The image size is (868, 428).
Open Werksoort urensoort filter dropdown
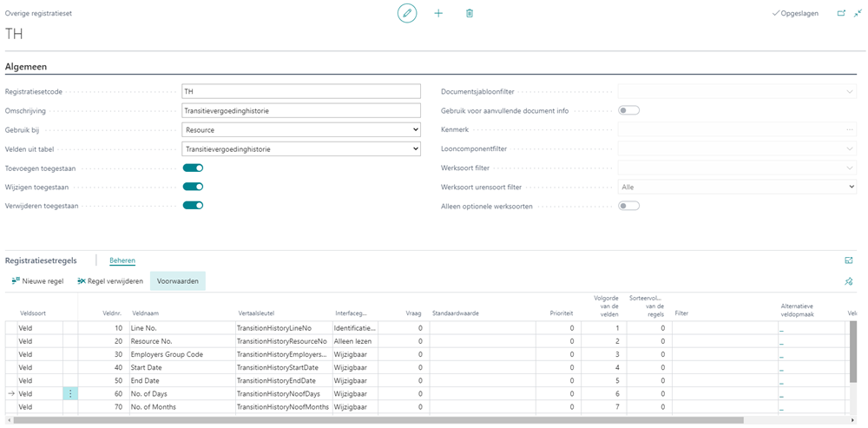[737, 187]
